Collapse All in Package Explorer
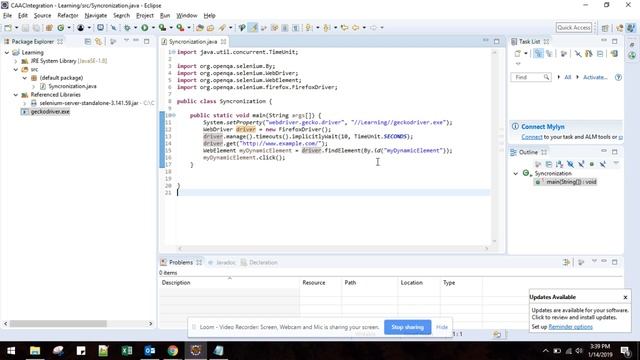The image size is (640, 360). click(x=88, y=42)
